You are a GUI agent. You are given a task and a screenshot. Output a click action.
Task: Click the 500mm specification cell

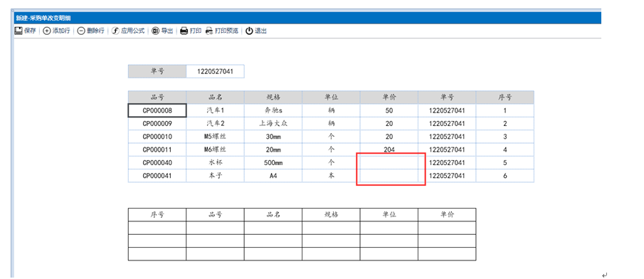(x=273, y=163)
